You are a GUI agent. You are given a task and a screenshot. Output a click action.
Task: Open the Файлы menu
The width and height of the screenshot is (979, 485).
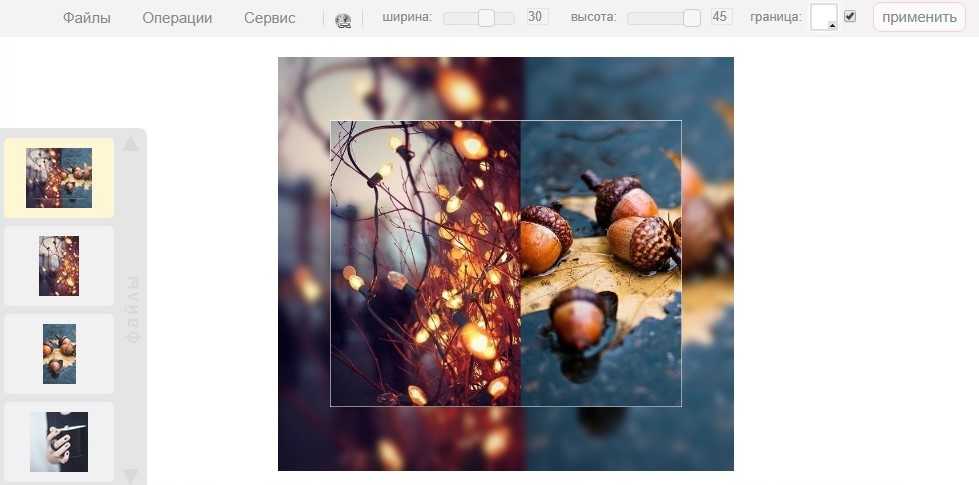coord(87,18)
